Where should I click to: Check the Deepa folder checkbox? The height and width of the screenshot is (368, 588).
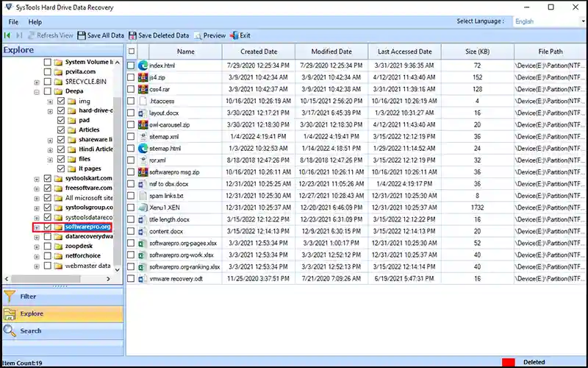click(47, 91)
